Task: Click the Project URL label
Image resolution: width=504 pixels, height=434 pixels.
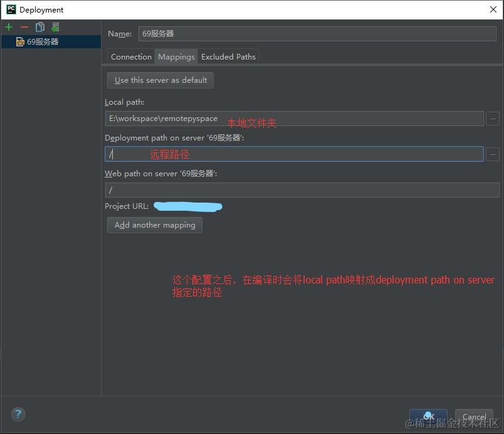Action: click(x=127, y=206)
